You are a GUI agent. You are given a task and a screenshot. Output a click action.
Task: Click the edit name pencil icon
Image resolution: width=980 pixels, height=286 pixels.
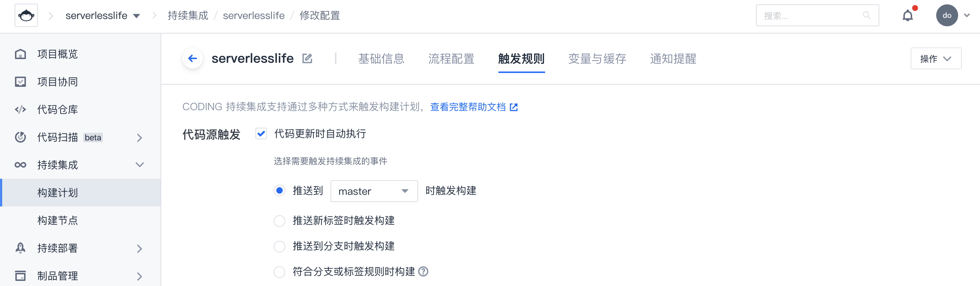point(307,59)
